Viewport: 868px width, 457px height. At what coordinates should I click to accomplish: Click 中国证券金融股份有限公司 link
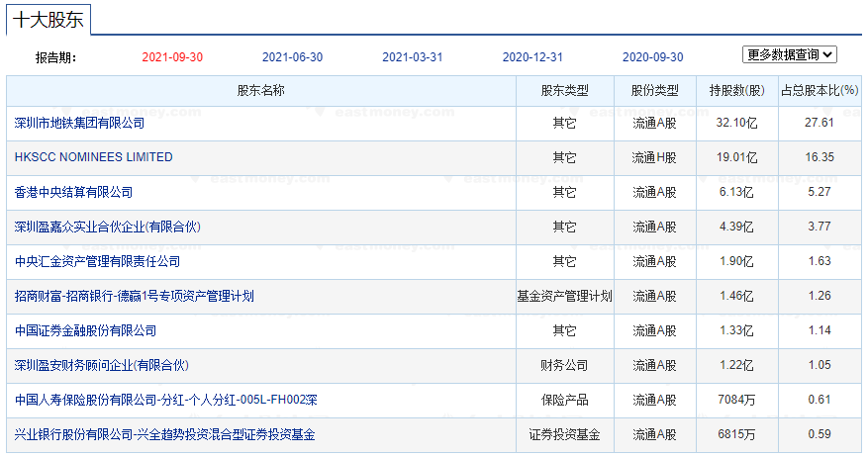[x=85, y=330]
